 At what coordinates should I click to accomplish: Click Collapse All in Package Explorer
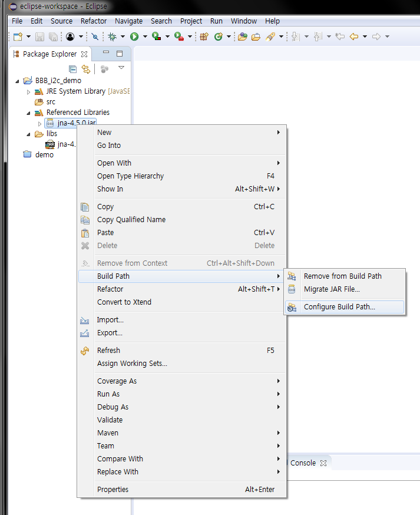click(x=73, y=69)
